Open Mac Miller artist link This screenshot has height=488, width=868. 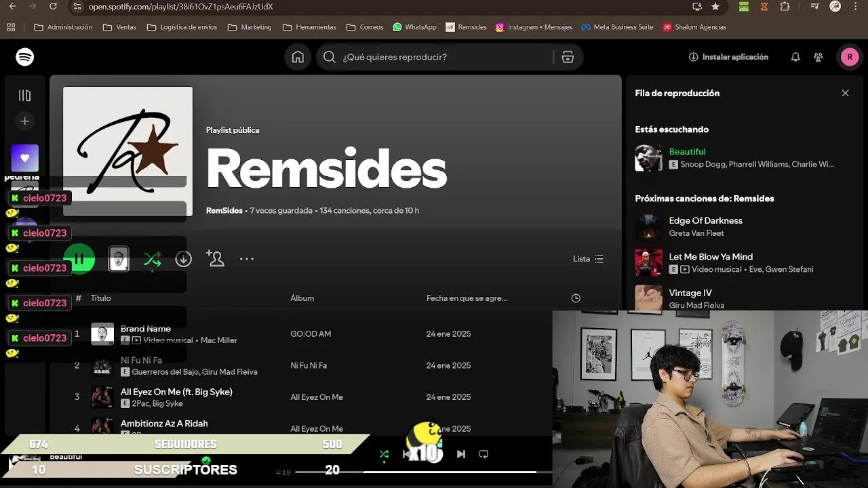point(218,340)
